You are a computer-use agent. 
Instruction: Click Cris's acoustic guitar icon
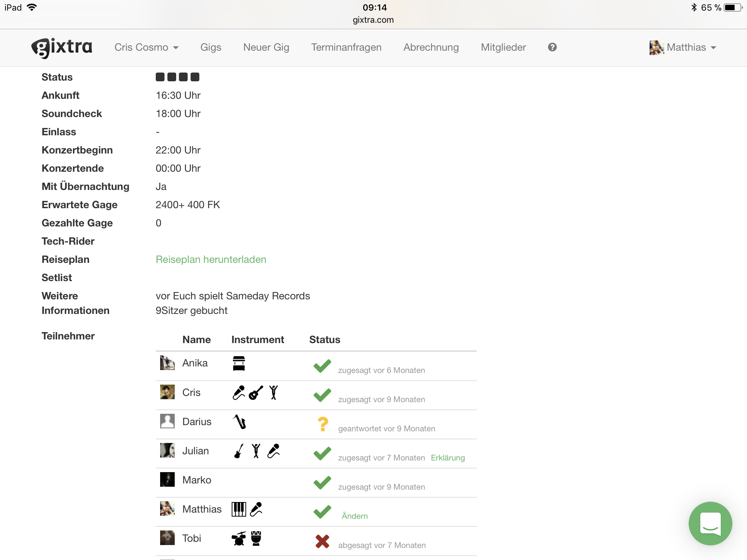pos(256,393)
